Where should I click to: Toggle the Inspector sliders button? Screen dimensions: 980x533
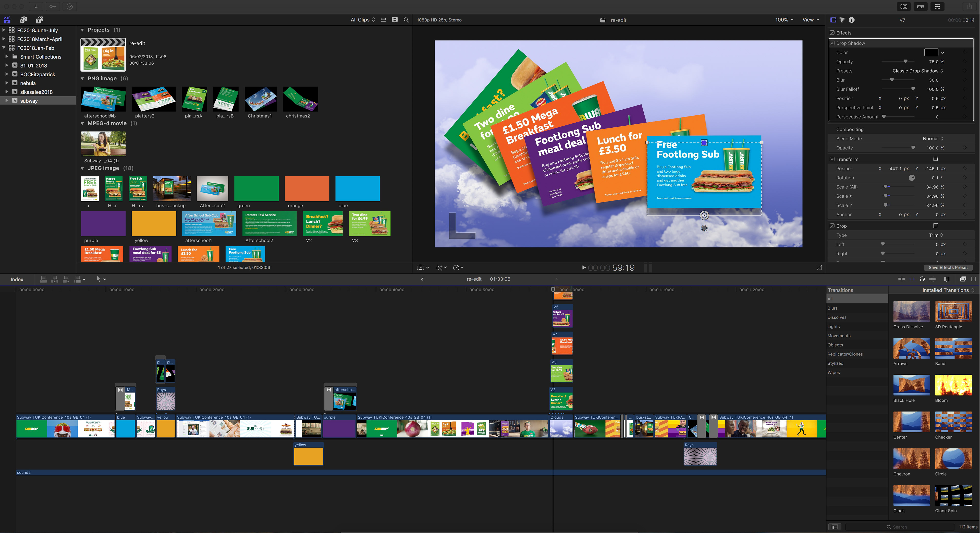tap(937, 6)
